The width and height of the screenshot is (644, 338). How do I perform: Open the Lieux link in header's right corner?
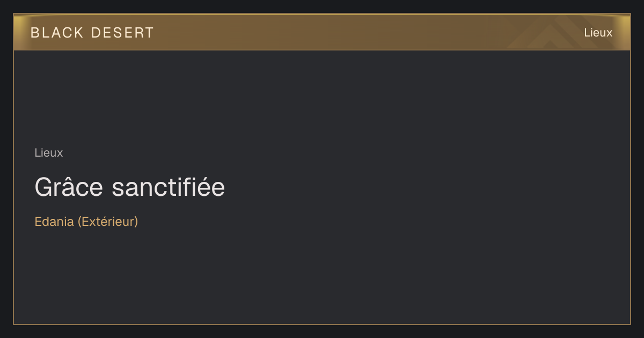598,33
